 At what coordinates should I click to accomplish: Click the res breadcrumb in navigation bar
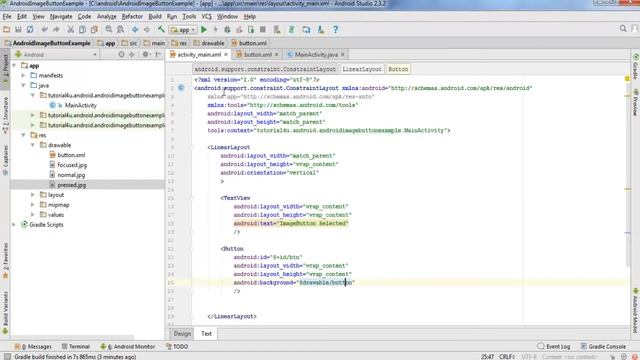point(180,43)
